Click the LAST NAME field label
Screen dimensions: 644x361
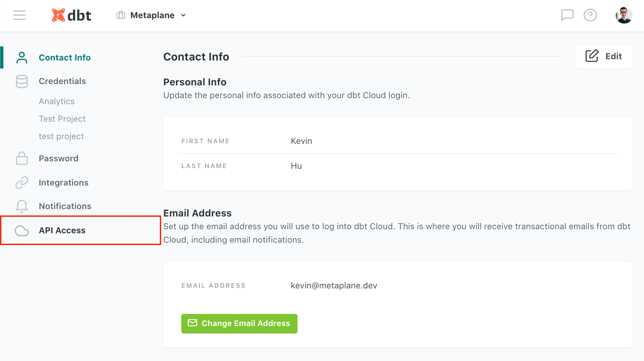point(204,166)
